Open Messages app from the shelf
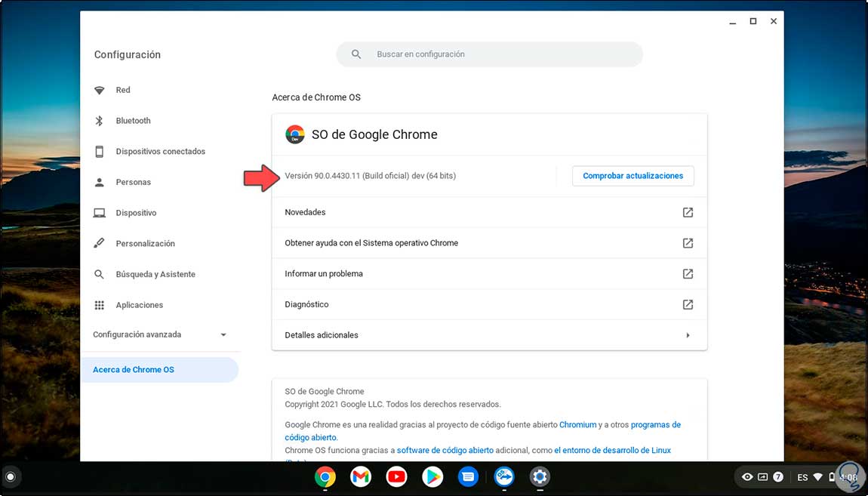The width and height of the screenshot is (868, 496). pyautogui.click(x=468, y=476)
